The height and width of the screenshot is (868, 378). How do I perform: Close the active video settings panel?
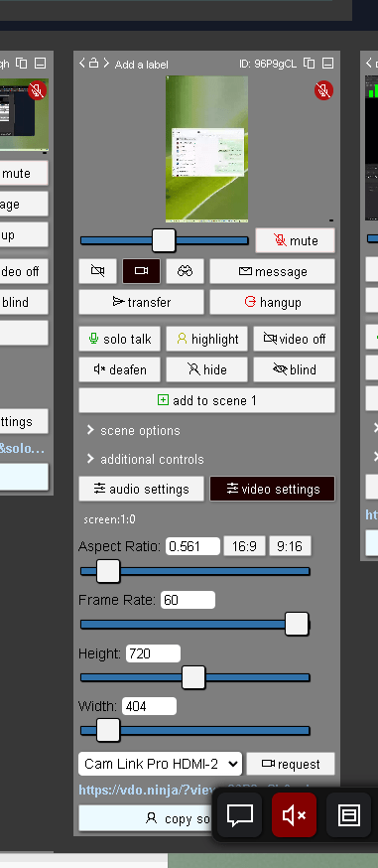pos(273,489)
